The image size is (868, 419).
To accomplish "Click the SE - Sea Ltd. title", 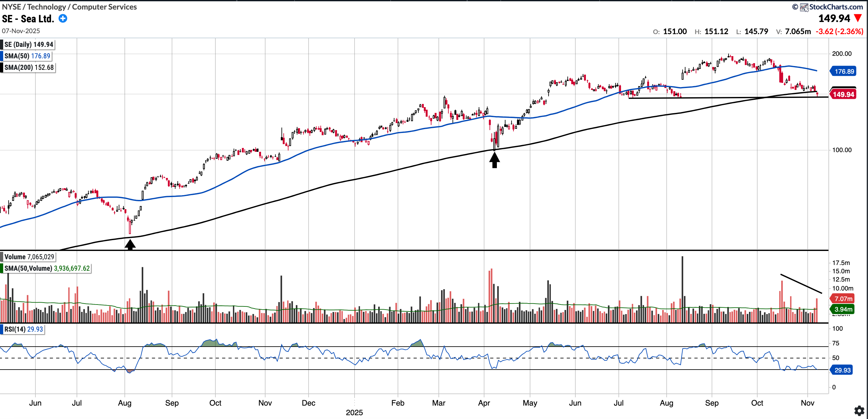I will point(28,18).
